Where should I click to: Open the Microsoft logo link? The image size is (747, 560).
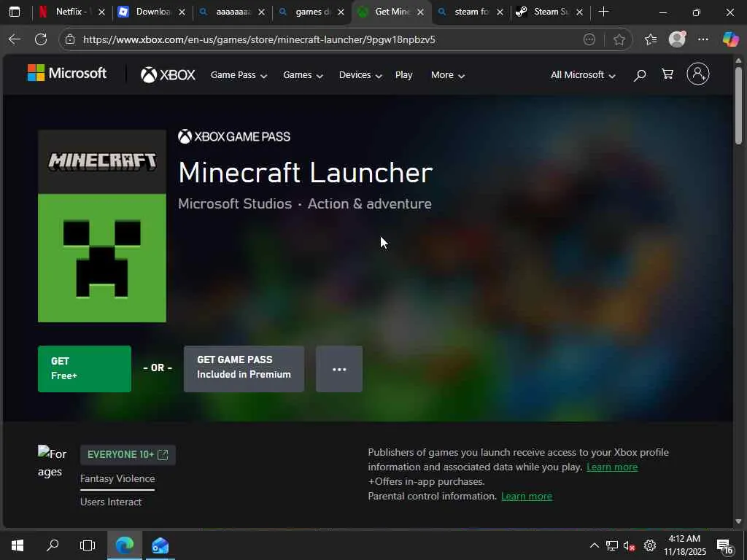pos(67,74)
